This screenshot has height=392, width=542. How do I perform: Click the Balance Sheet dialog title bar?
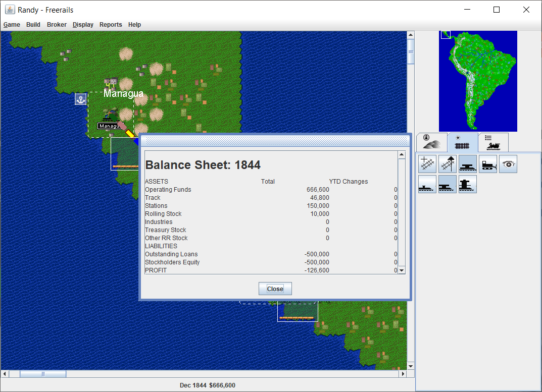click(275, 141)
